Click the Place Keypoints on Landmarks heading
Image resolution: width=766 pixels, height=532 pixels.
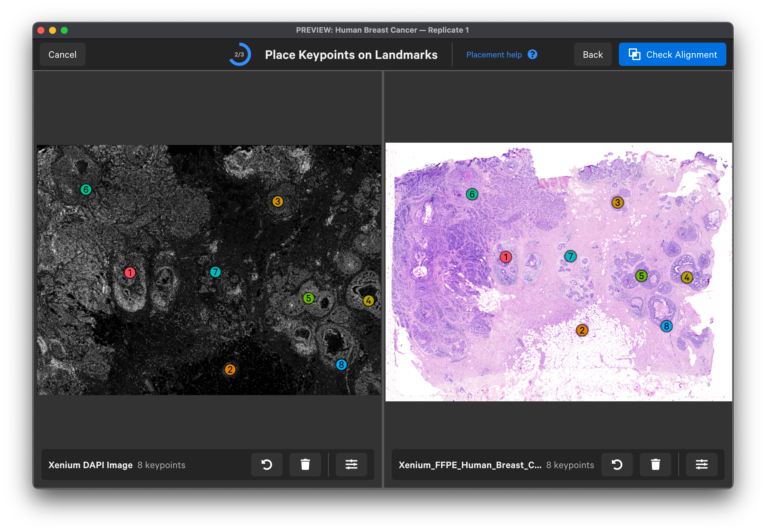pos(351,55)
